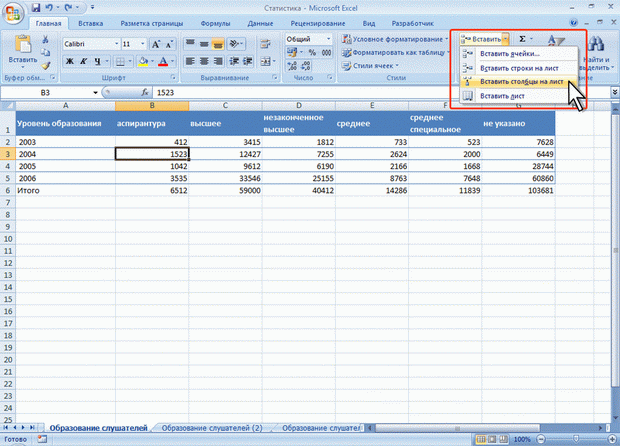Toggle underline formatting (Ч)
The image size is (620, 446).
(x=97, y=61)
